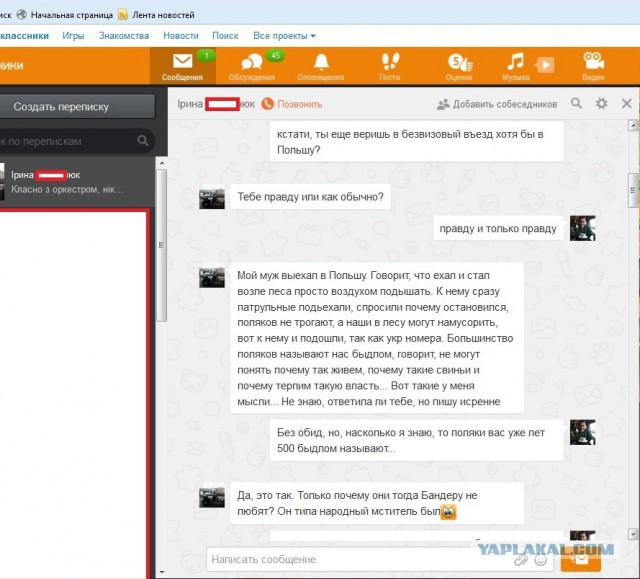Screen dimensions: 640x579
Task: Click message 'правду и только правду'
Action: (x=498, y=228)
